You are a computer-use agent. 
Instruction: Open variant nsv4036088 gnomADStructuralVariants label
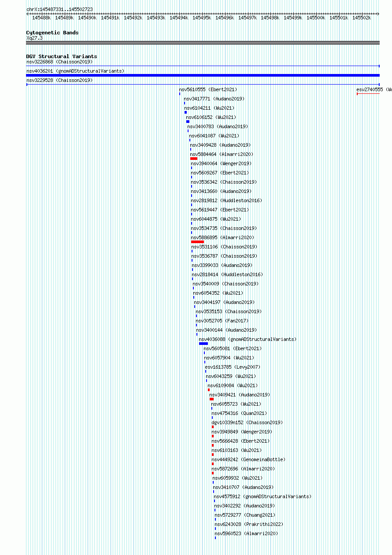point(248,339)
